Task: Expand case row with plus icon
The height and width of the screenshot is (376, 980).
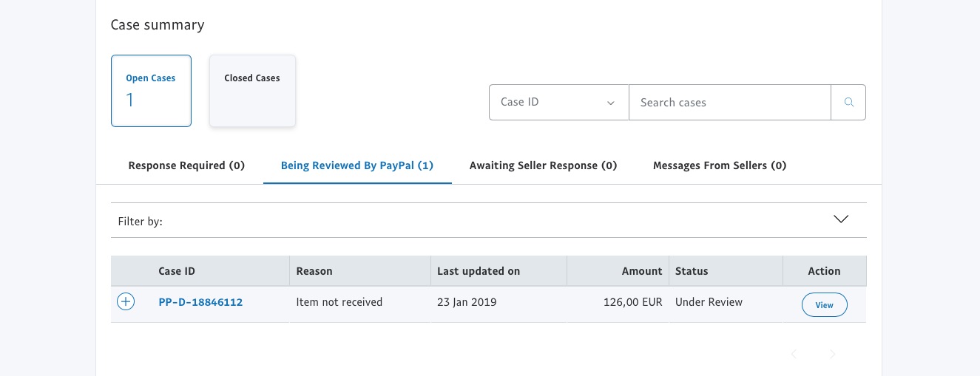Action: 126,302
